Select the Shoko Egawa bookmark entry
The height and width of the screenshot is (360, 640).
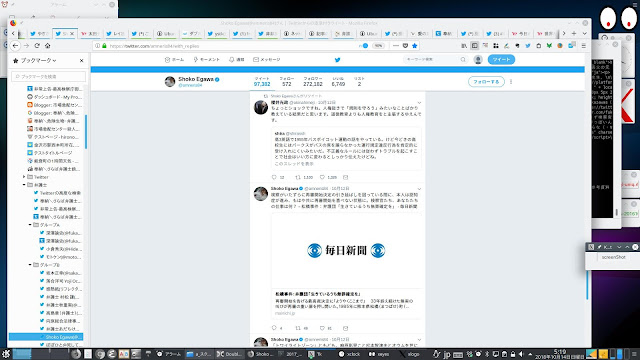tap(46, 337)
